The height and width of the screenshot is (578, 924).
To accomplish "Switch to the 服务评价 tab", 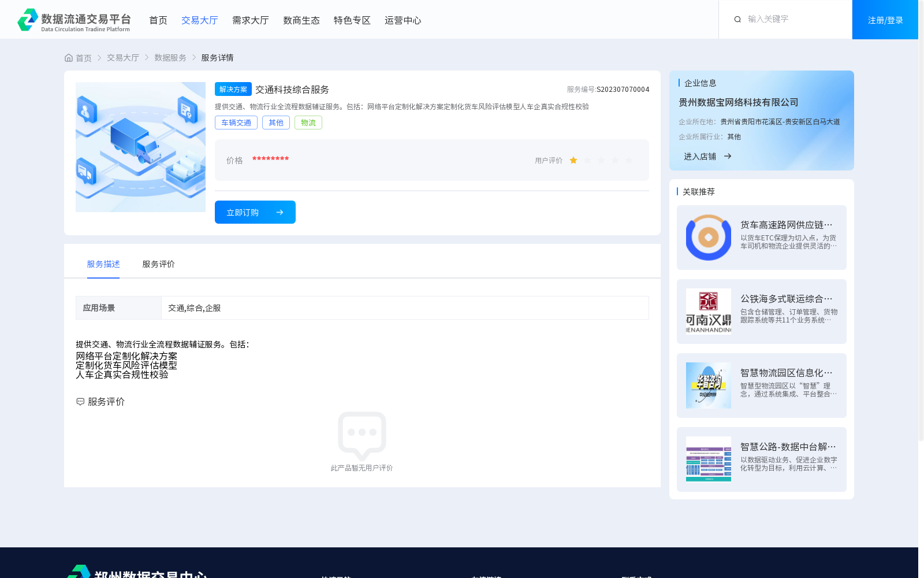I will click(x=159, y=264).
